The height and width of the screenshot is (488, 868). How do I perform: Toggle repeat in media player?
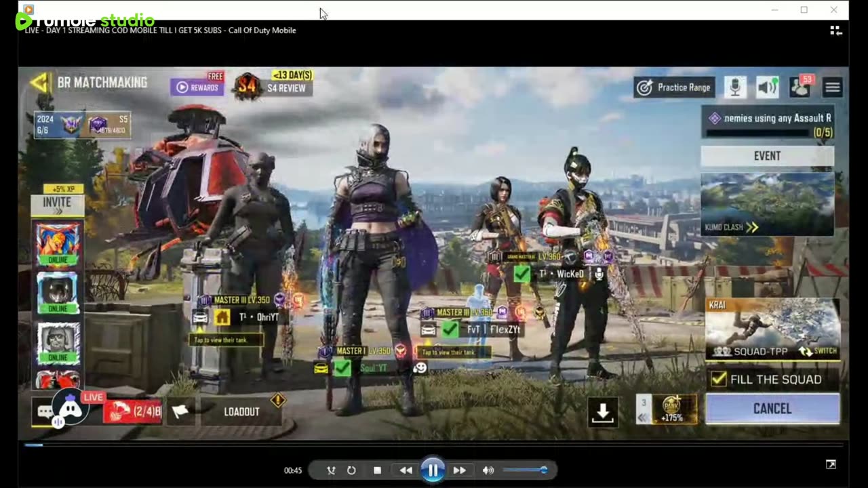(x=351, y=470)
